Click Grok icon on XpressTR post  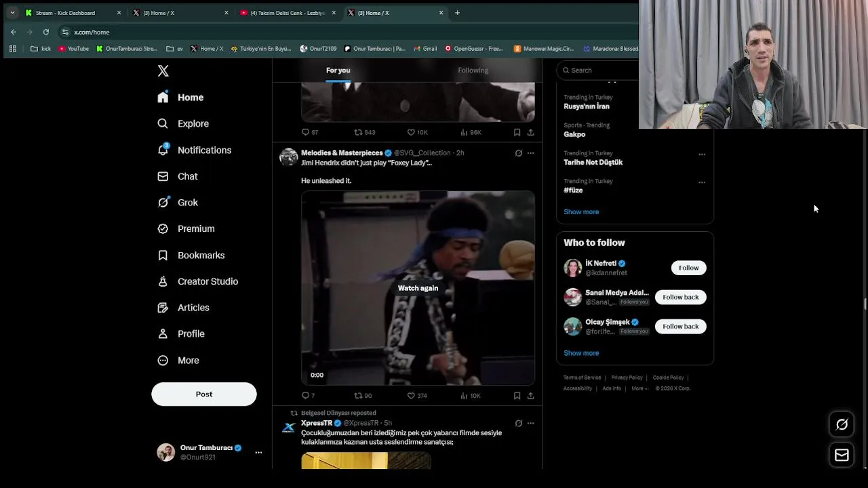pyautogui.click(x=519, y=423)
